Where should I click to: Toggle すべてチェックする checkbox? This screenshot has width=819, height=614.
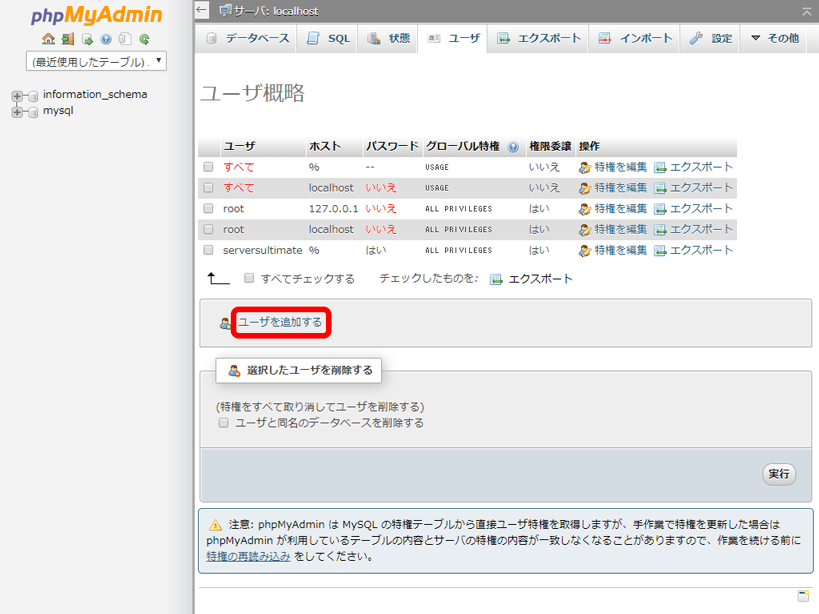[x=249, y=278]
